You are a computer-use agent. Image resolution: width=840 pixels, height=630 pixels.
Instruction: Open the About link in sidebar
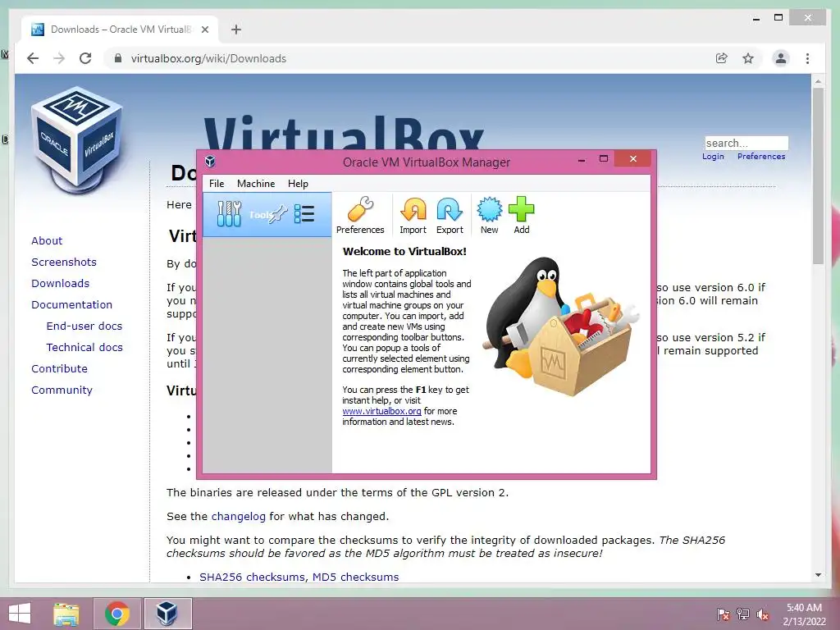pos(47,240)
